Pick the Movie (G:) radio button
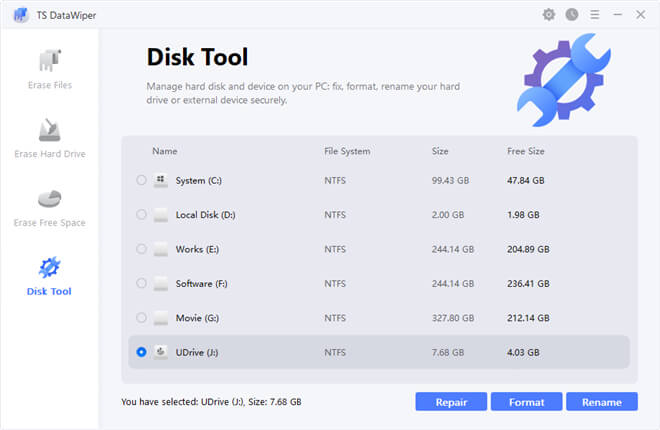This screenshot has width=660, height=430. (x=140, y=318)
